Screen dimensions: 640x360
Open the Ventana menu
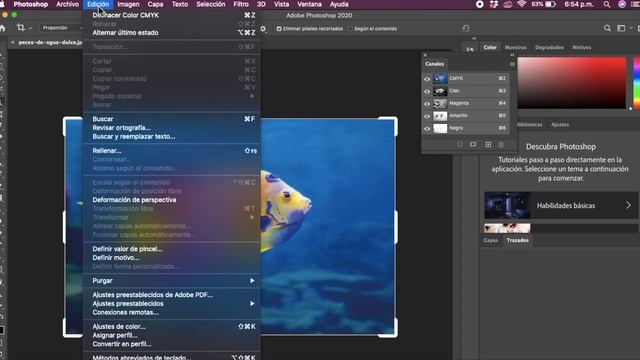(x=309, y=4)
